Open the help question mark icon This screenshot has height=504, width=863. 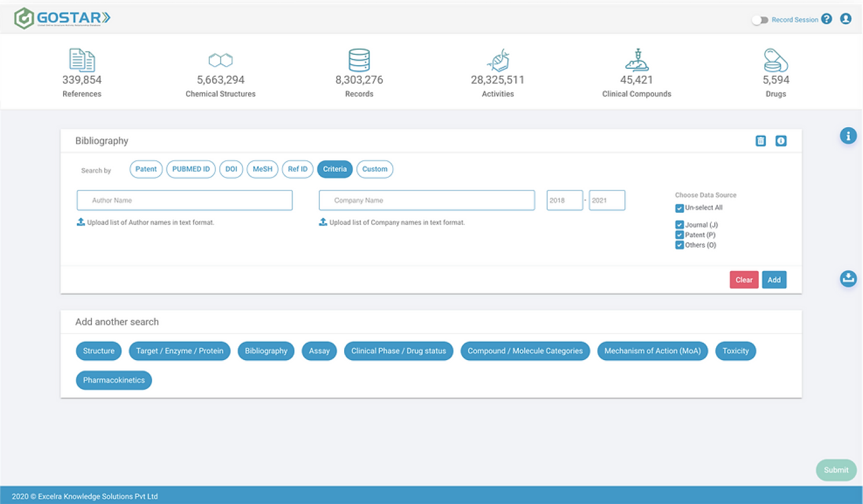[x=827, y=19]
